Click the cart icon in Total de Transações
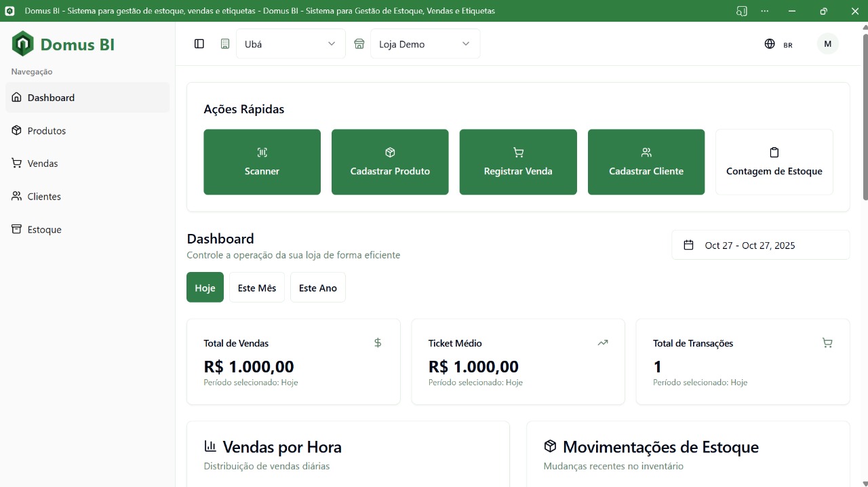The image size is (868, 487). pos(827,343)
